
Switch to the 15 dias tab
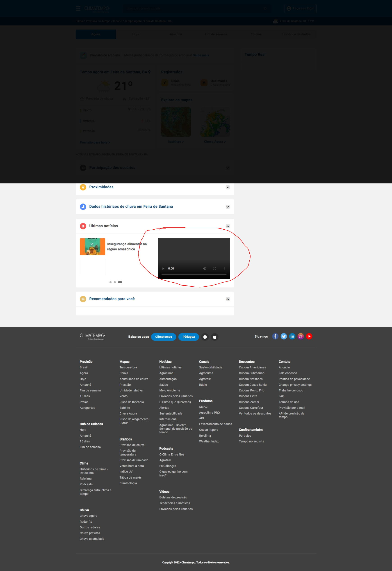pos(256,34)
